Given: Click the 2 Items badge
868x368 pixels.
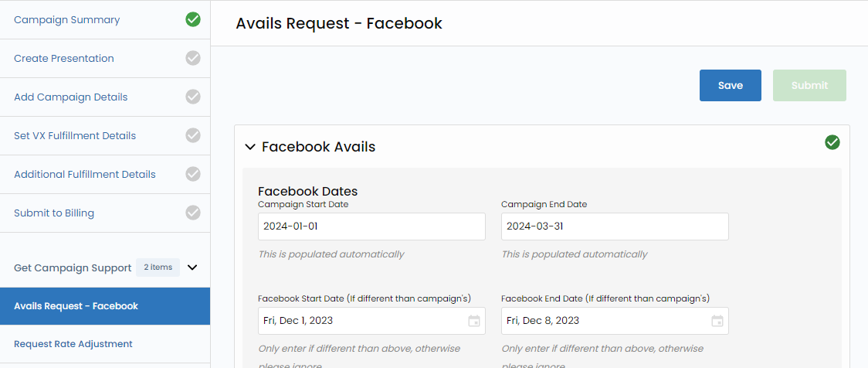Looking at the screenshot, I should click(x=158, y=267).
